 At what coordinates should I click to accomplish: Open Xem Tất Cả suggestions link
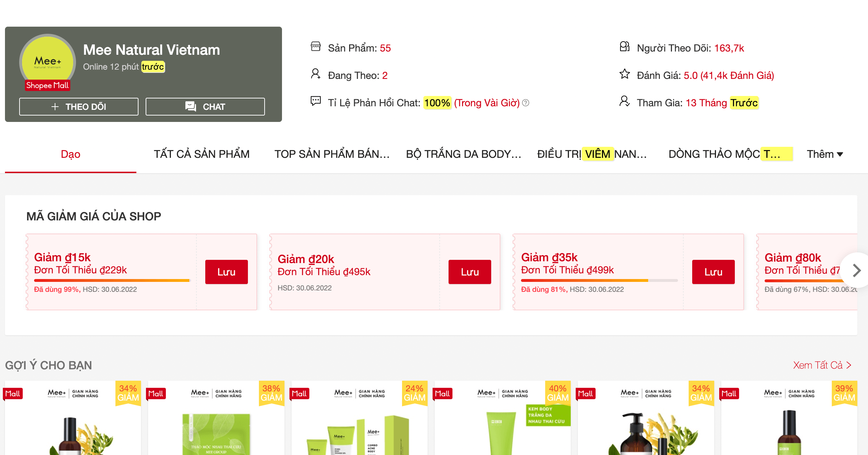pyautogui.click(x=822, y=365)
